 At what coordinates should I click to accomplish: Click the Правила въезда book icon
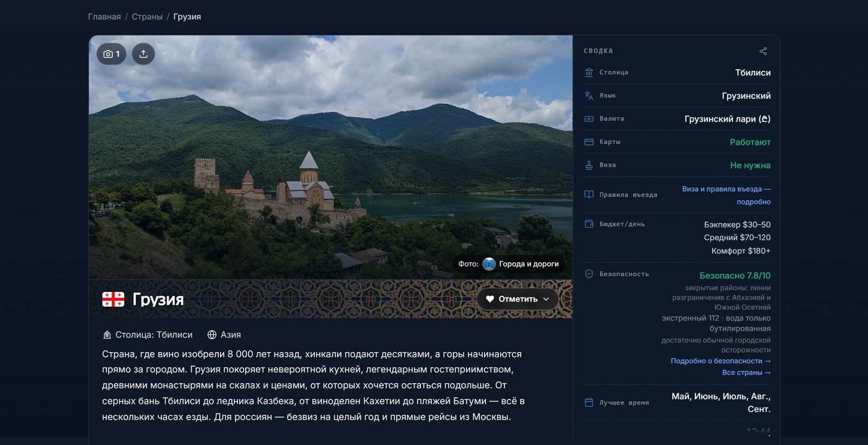click(x=589, y=194)
